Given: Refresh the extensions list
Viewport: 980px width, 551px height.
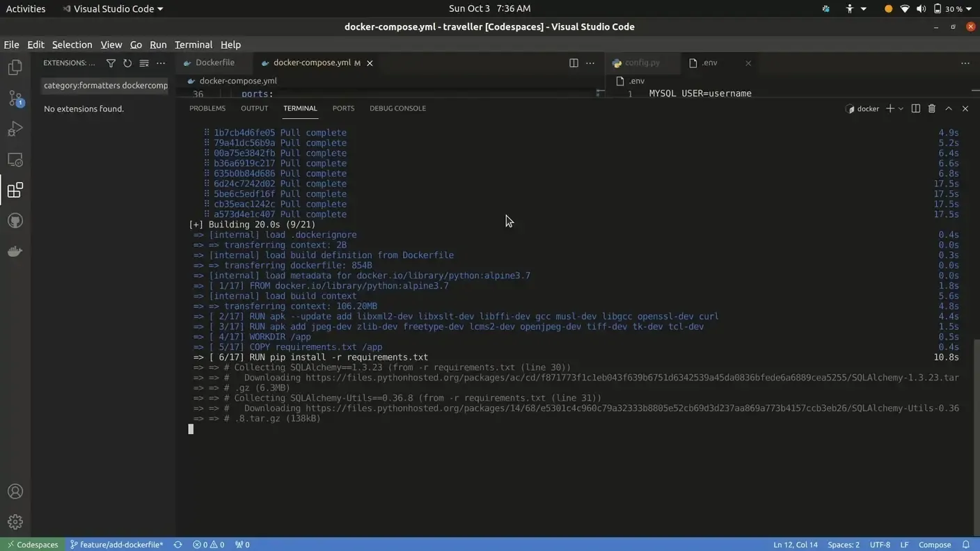Looking at the screenshot, I should pos(127,63).
